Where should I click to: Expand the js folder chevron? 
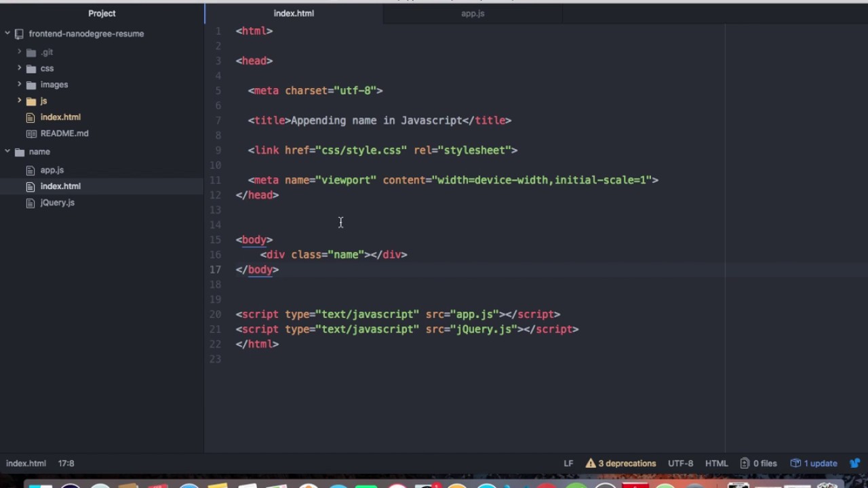pyautogui.click(x=19, y=101)
